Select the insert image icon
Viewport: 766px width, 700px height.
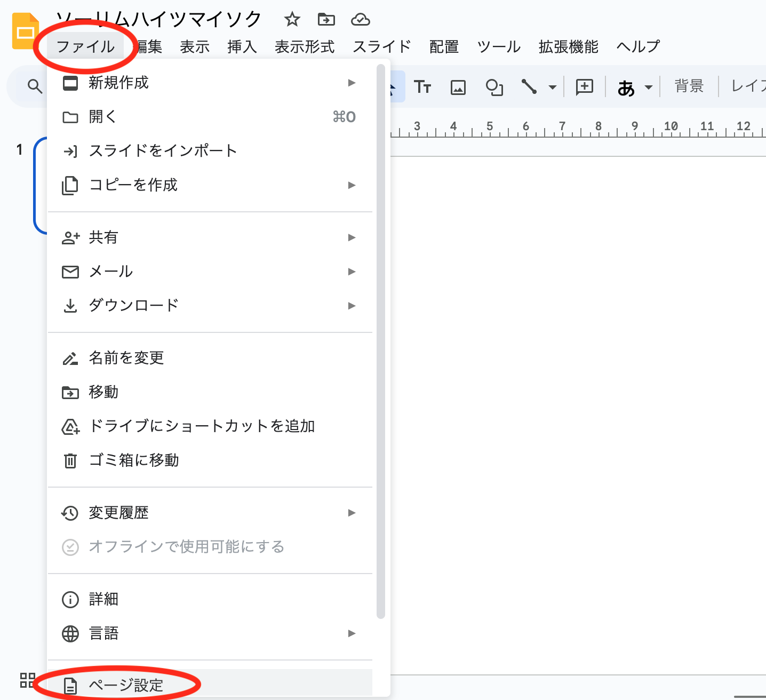point(458,86)
